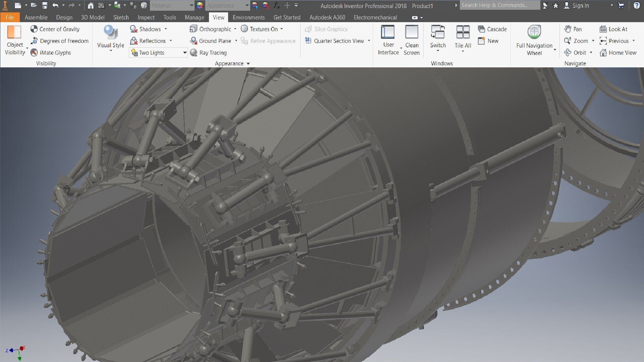Click the clear appearance override icon
This screenshot has height=362, width=644.
(x=266, y=5)
